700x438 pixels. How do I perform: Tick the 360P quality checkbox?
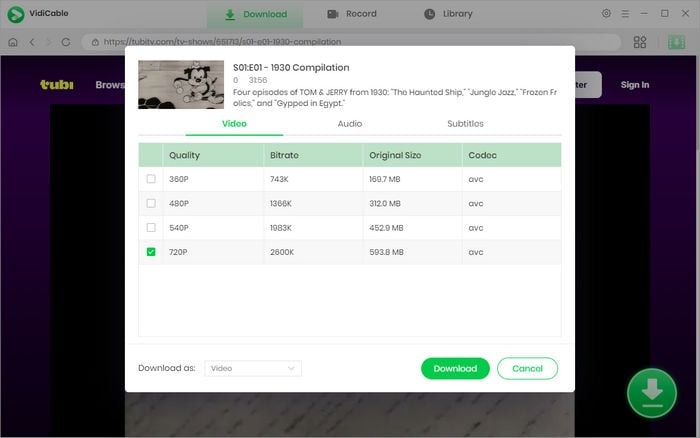pos(151,179)
